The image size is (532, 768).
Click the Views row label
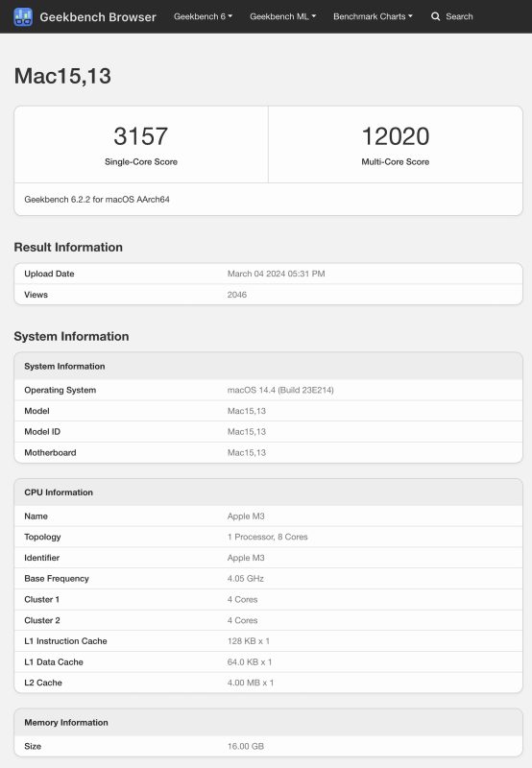pos(36,295)
